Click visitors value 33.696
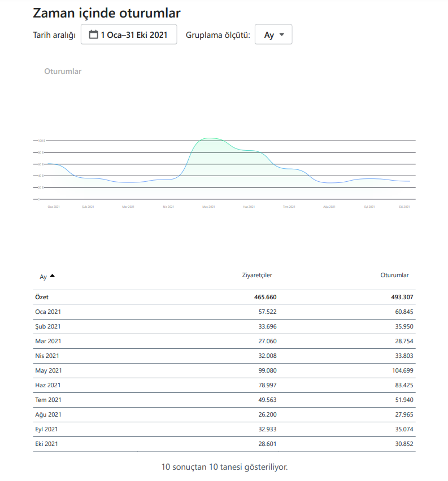 tap(267, 326)
